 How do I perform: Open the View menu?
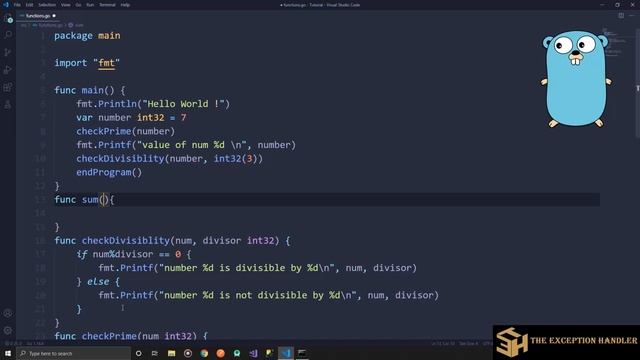click(x=65, y=5)
